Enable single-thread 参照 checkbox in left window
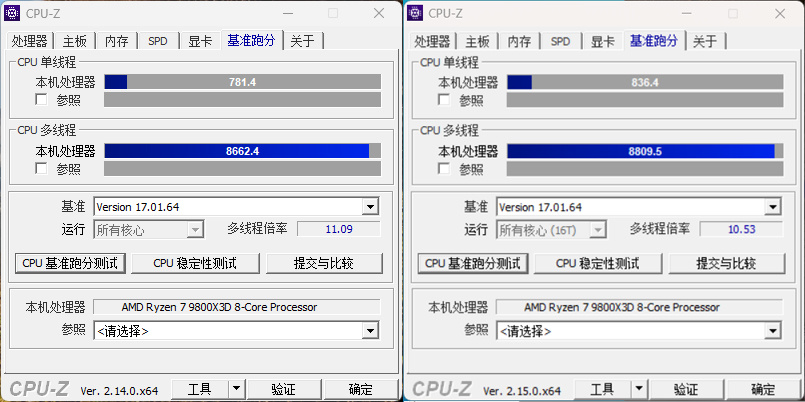 click(41, 100)
